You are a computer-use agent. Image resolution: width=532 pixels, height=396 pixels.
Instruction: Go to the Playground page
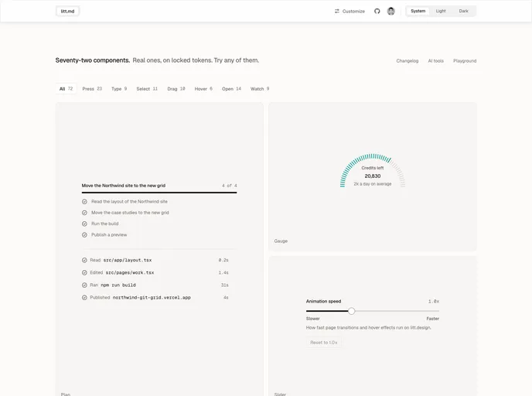coord(465,61)
